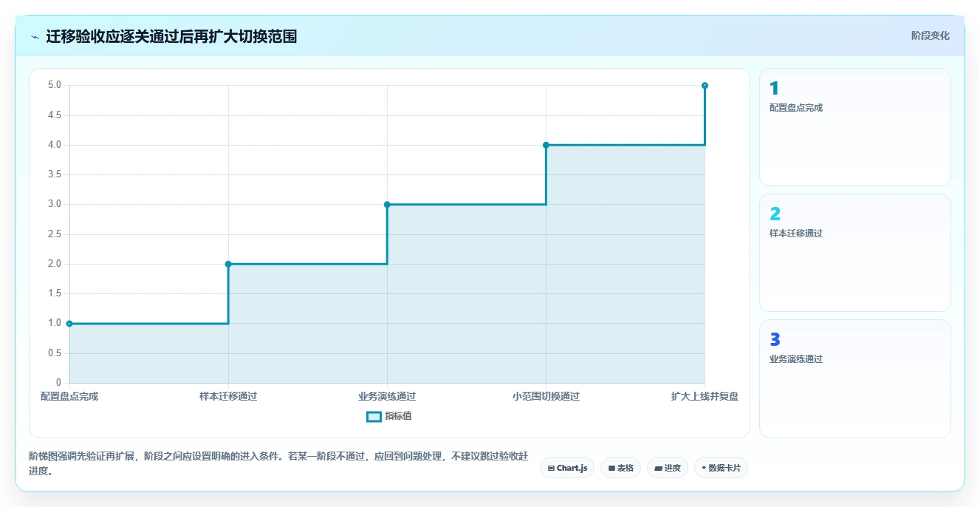Screen dimensions: 980x507
Task: Click the description paragraph starting 阶梯图强调
Action: click(278, 463)
